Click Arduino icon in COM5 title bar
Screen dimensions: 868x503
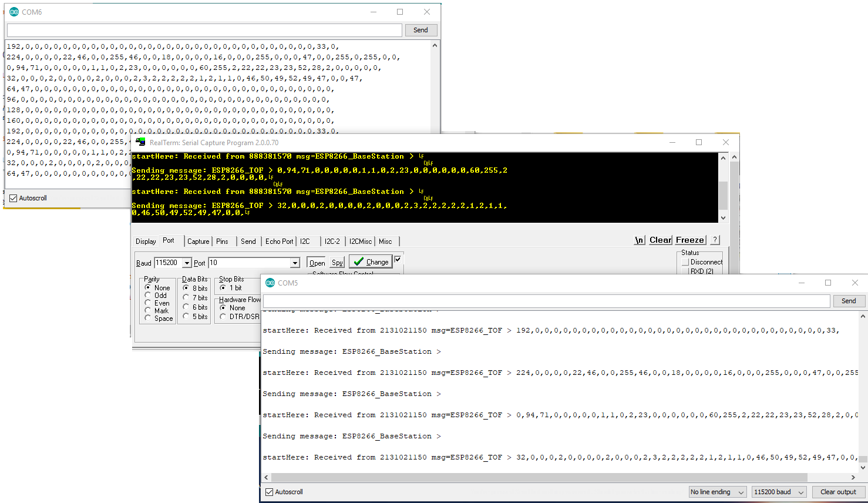[270, 283]
